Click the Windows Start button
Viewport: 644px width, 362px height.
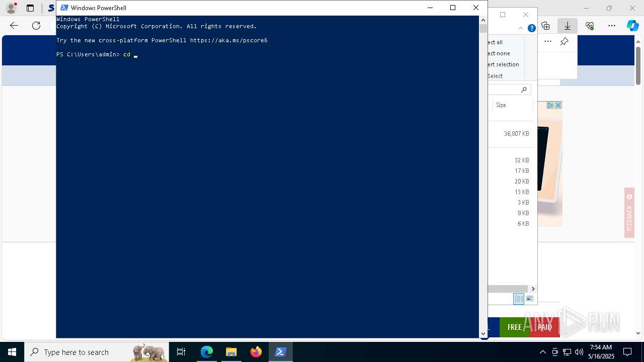(12, 352)
